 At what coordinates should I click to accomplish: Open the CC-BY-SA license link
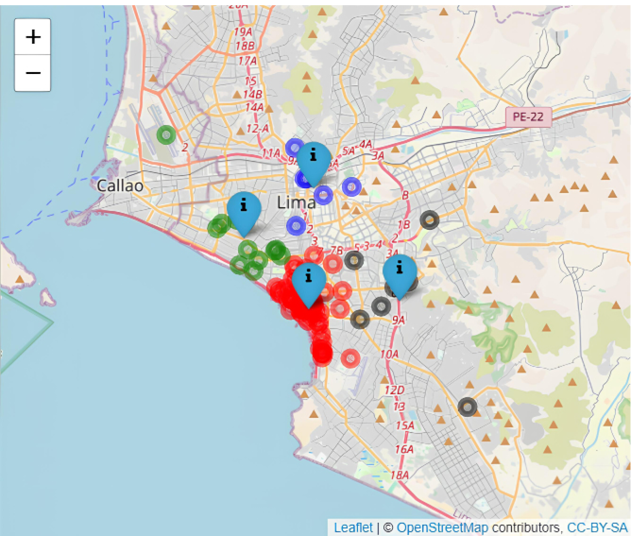coord(597,528)
